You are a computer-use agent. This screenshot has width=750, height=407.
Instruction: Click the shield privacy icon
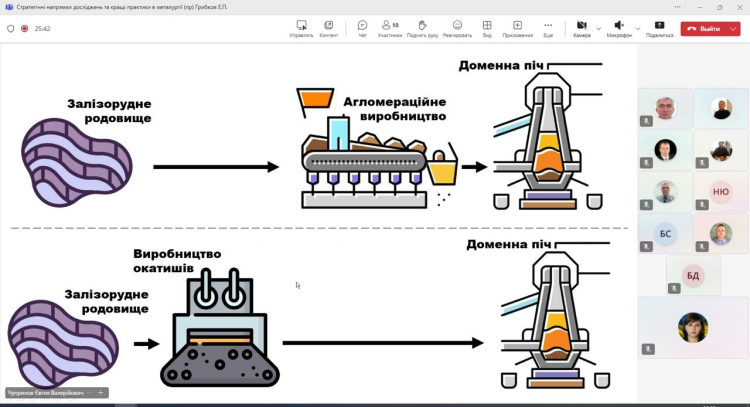coord(10,28)
